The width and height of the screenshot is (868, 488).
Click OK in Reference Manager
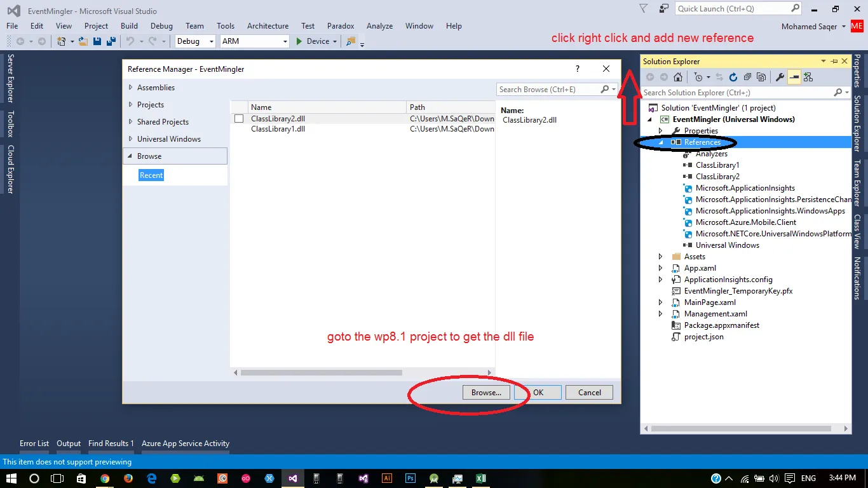(x=538, y=393)
